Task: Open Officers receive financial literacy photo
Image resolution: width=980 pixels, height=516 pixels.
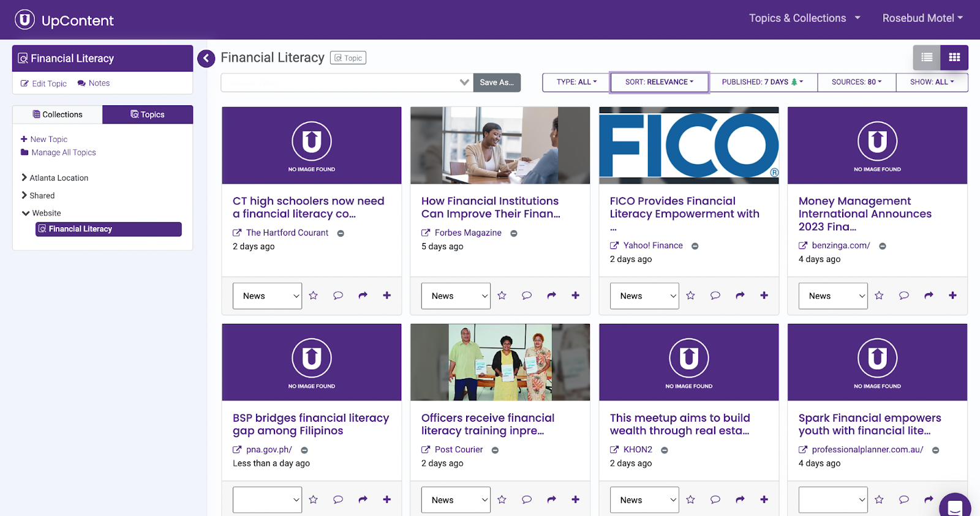Action: [500, 362]
